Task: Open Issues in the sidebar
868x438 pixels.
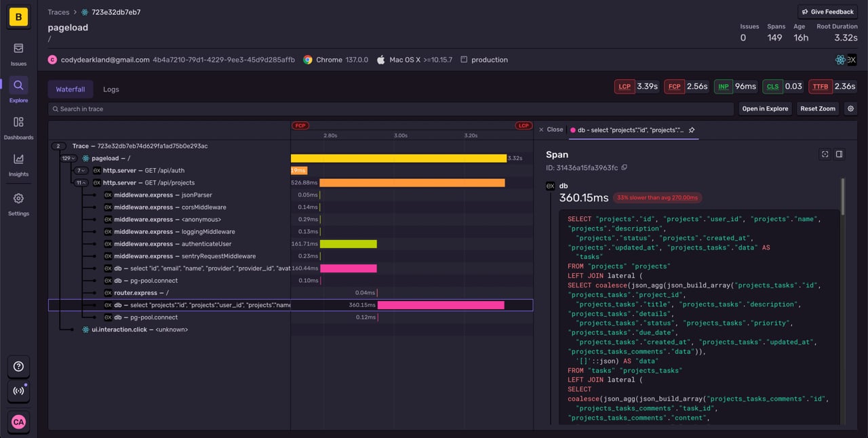Action: [x=18, y=54]
